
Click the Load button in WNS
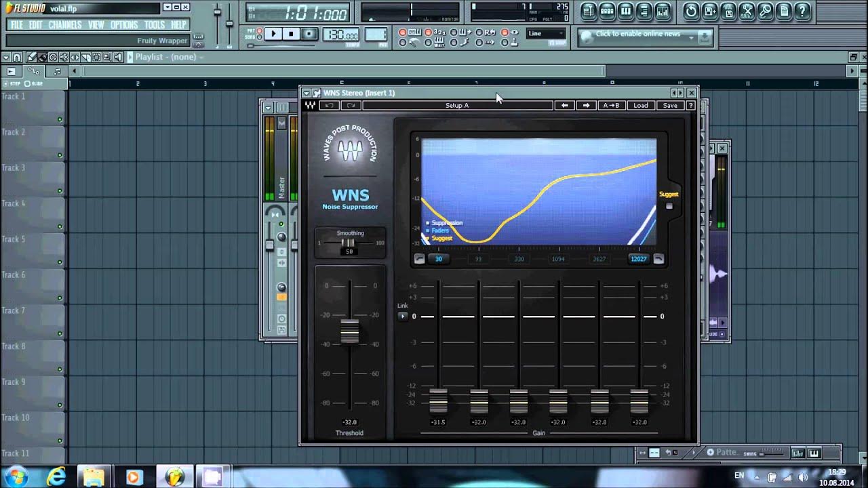point(641,105)
